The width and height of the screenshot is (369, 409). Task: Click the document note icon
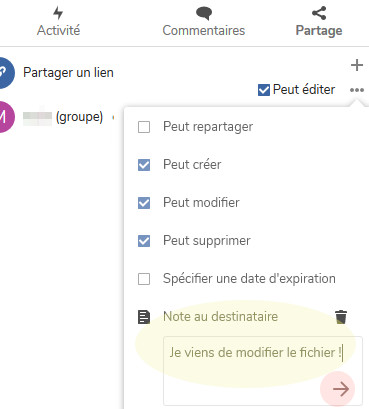coord(144,317)
